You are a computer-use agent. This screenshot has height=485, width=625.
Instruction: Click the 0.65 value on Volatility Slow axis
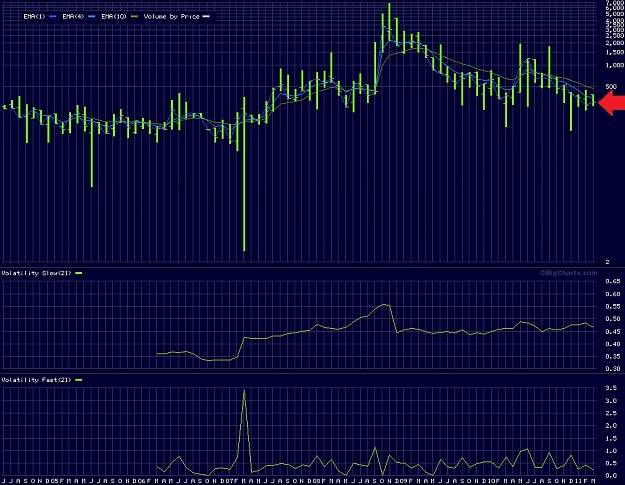pos(613,281)
